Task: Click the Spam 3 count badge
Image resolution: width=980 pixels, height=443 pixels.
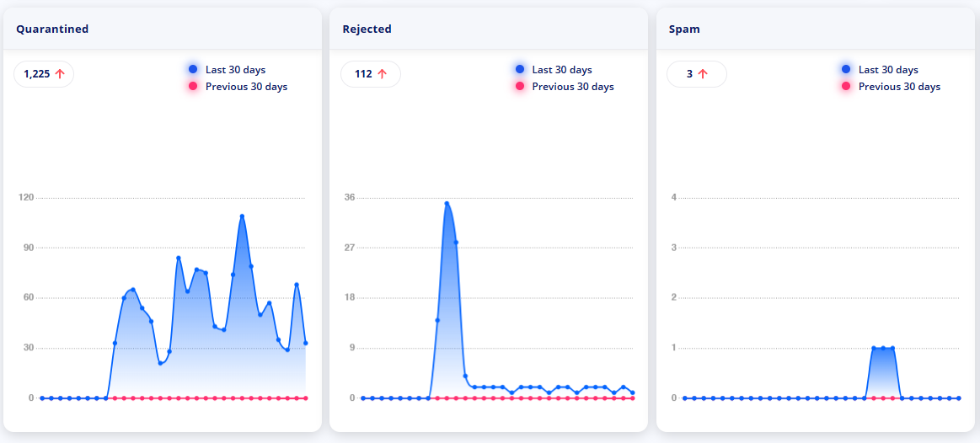Action: pyautogui.click(x=697, y=74)
